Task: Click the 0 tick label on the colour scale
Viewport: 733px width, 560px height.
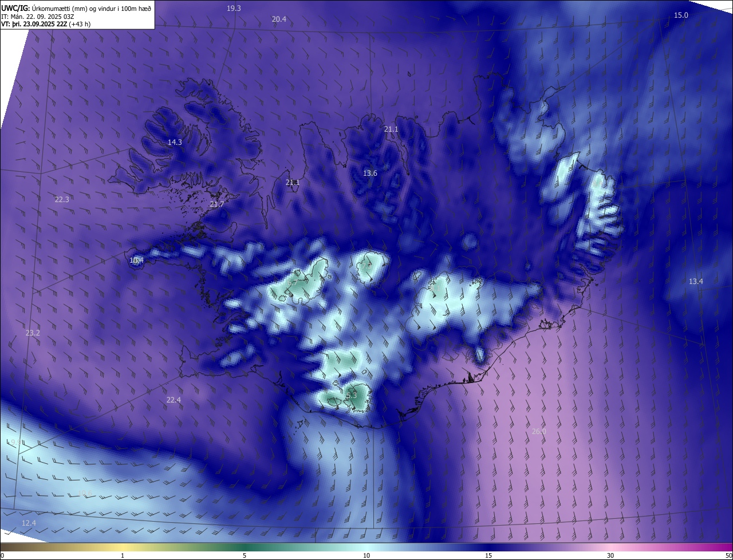Action: (x=2, y=555)
